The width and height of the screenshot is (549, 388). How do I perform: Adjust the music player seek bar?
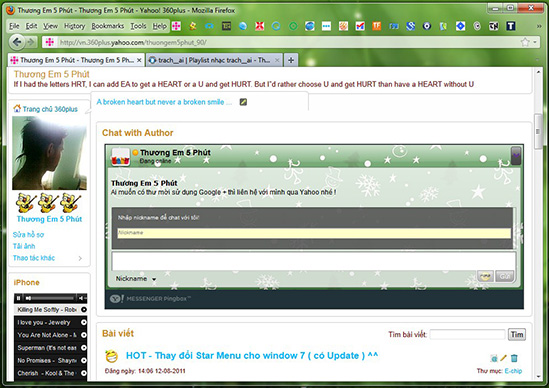point(52,298)
